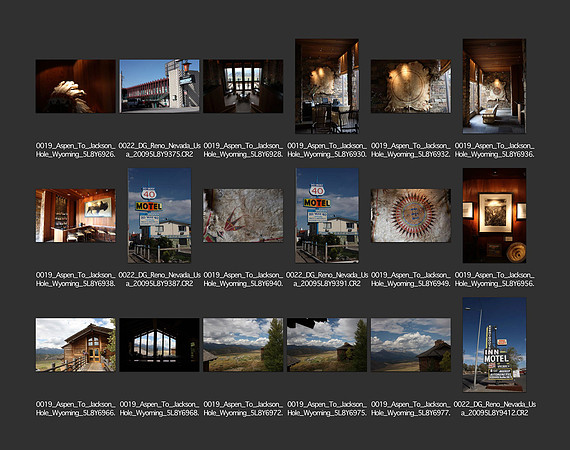Click file name ending 5L8Y6928
570x450 pixels.
pyautogui.click(x=243, y=150)
